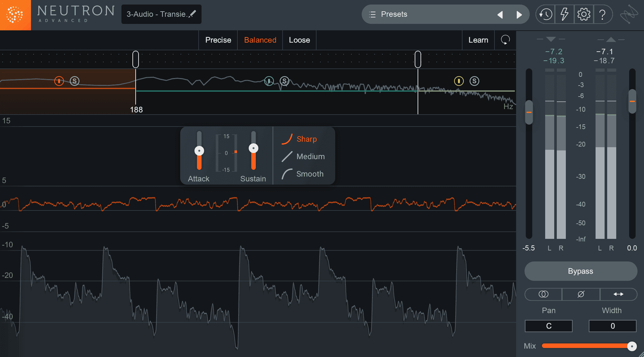This screenshot has width=644, height=357.
Task: Open the undo history clock icon
Action: pyautogui.click(x=545, y=14)
